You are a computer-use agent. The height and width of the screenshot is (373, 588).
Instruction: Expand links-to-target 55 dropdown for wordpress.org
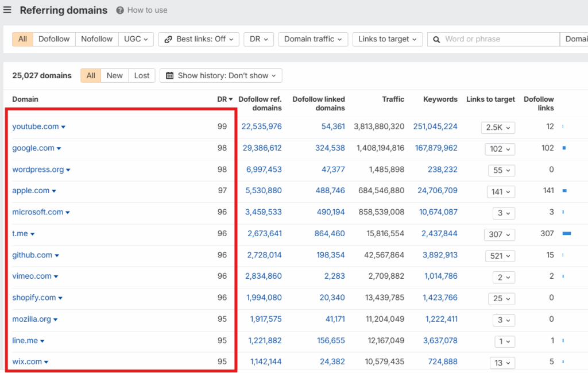(502, 170)
